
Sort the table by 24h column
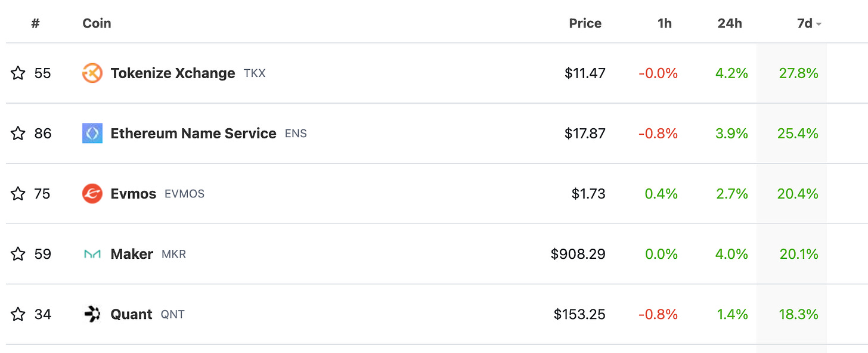pyautogui.click(x=729, y=23)
